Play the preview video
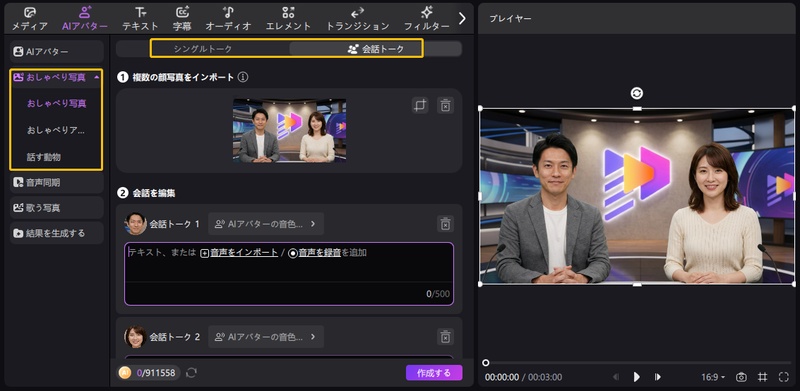Viewport: 800px width, 391px height. click(637, 377)
